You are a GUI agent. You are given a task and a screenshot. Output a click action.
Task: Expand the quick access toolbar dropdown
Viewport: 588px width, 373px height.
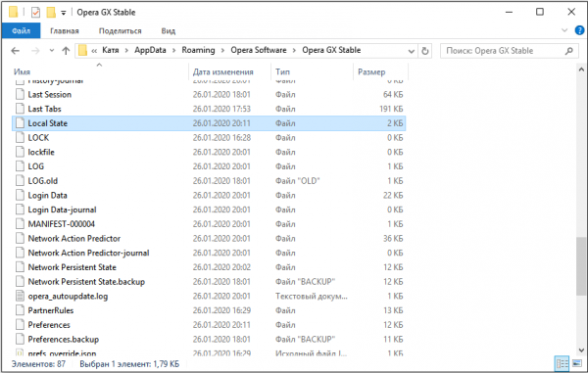click(x=64, y=13)
